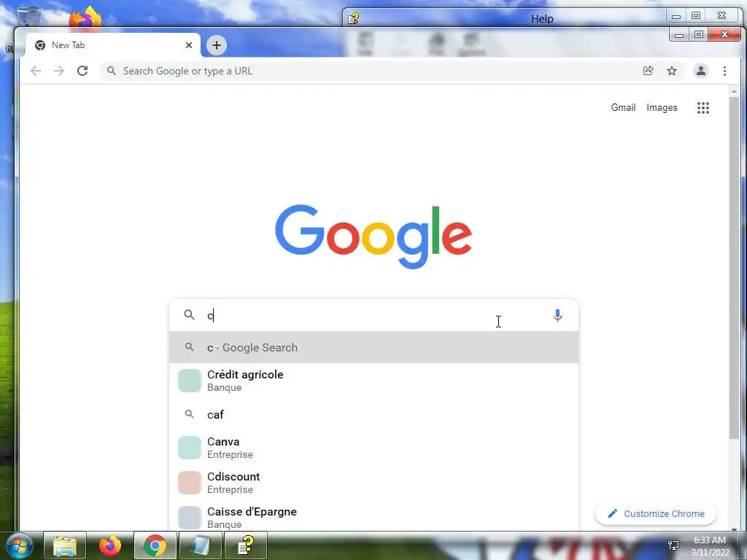Open the Recycle Bin desktop icon
The width and height of the screenshot is (747, 560).
pyautogui.click(x=28, y=17)
